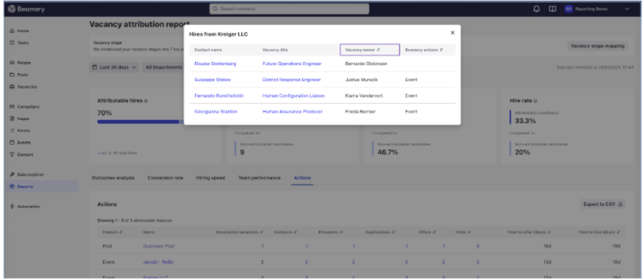Image resolution: width=644 pixels, height=280 pixels.
Task: Click the Beamery logo
Action: (26, 9)
